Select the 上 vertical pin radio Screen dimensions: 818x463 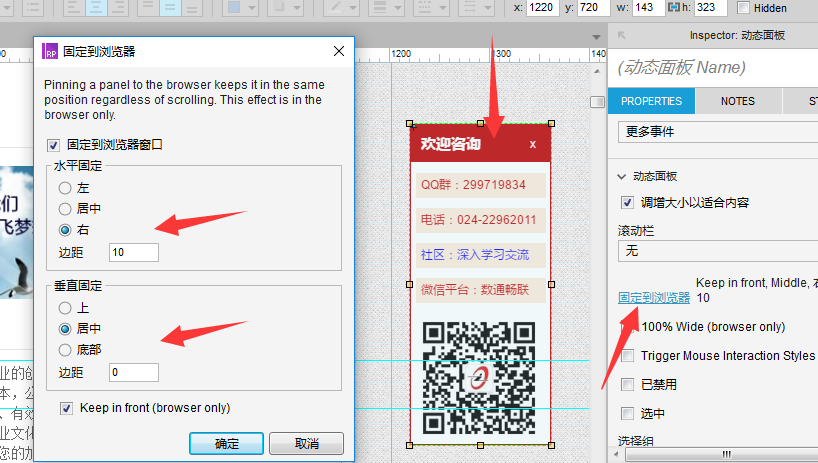coord(65,308)
